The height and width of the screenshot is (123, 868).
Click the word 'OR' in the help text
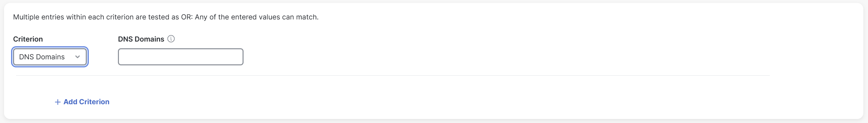coord(186,17)
